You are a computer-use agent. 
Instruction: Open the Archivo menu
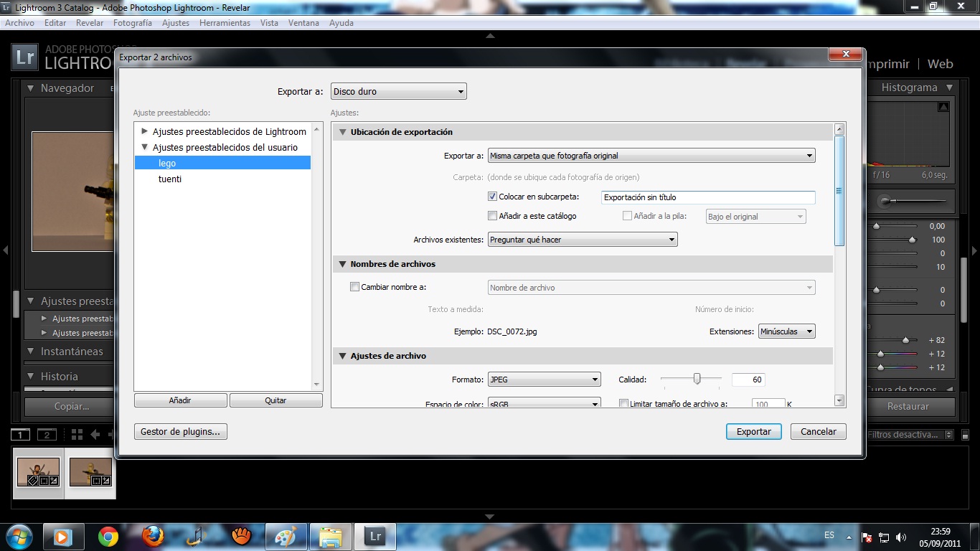pos(19,23)
